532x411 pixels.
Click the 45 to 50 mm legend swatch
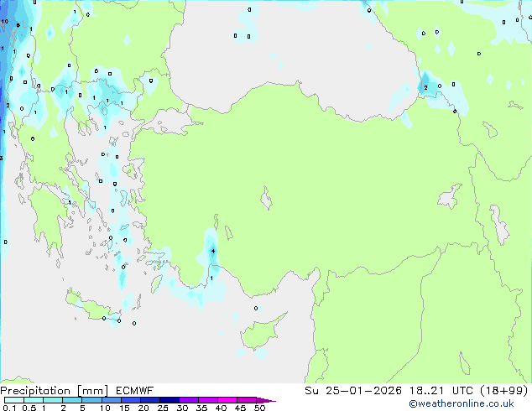(247, 400)
